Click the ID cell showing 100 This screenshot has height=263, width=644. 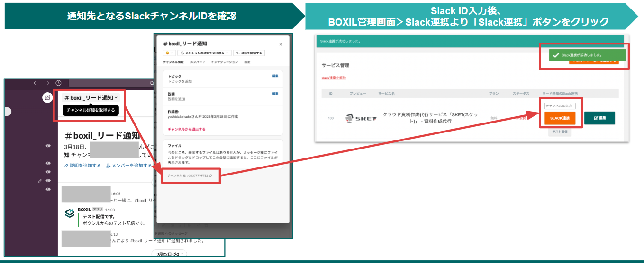click(x=331, y=118)
